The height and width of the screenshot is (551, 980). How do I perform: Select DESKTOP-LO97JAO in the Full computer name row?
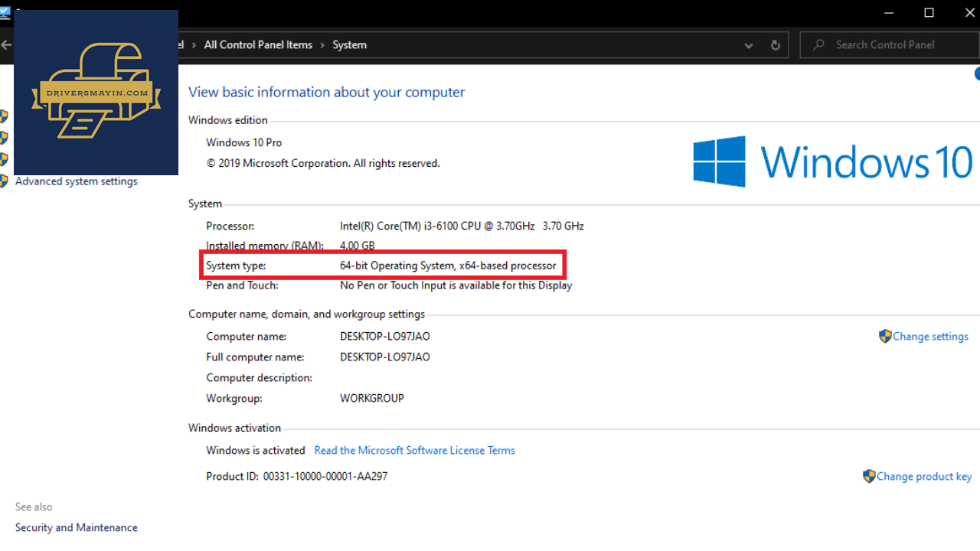coord(385,357)
